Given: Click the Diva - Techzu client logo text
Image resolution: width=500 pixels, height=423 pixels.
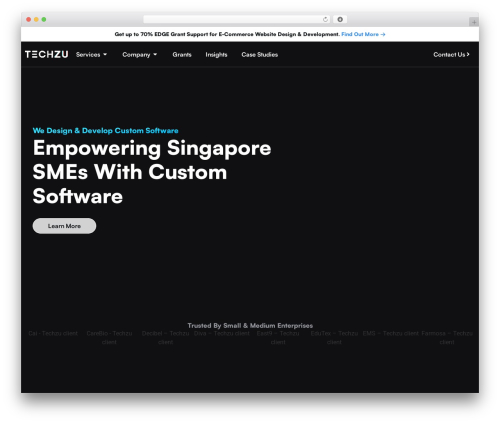Looking at the screenshot, I should [x=222, y=333].
